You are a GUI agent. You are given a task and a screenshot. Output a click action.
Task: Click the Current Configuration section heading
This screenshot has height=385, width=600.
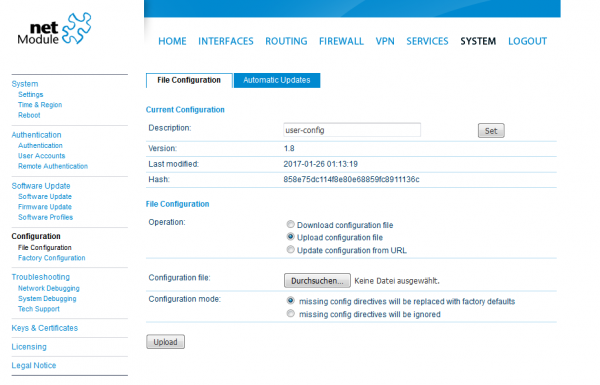tap(185, 110)
